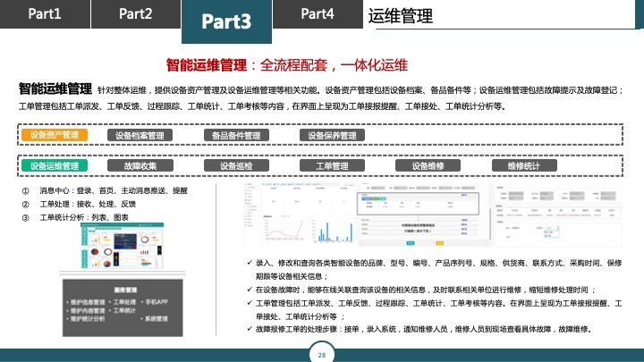Open the rightmost form table screenshot
This screenshot has height=362, width=644.
click(558, 215)
